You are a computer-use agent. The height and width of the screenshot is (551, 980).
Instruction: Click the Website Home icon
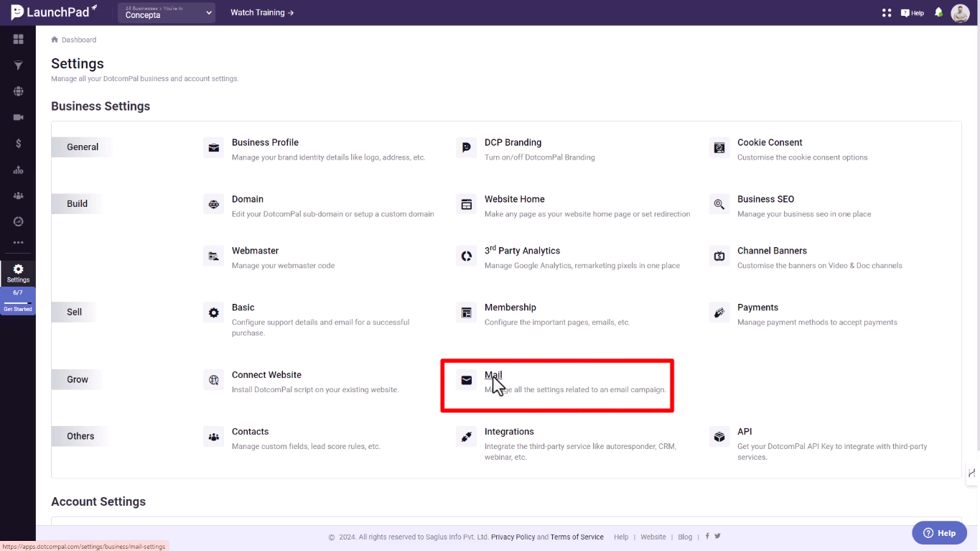coord(466,205)
